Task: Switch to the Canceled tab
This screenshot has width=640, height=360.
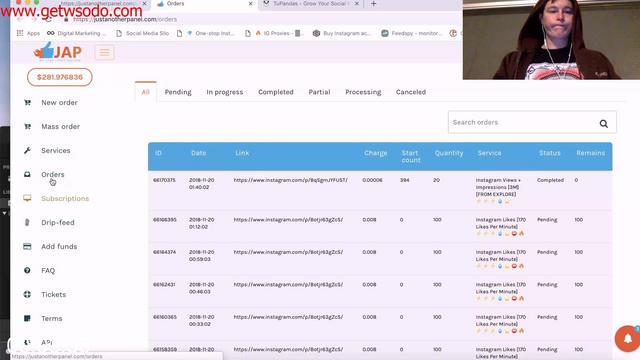Action: [411, 92]
